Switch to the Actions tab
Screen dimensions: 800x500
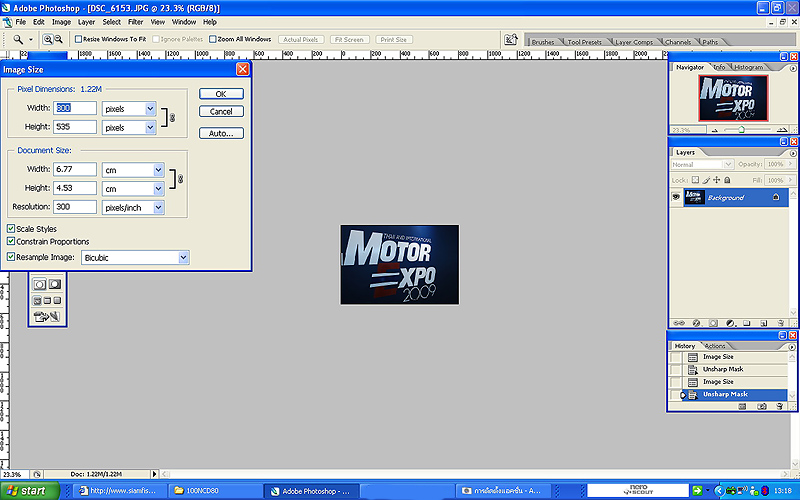pyautogui.click(x=715, y=346)
